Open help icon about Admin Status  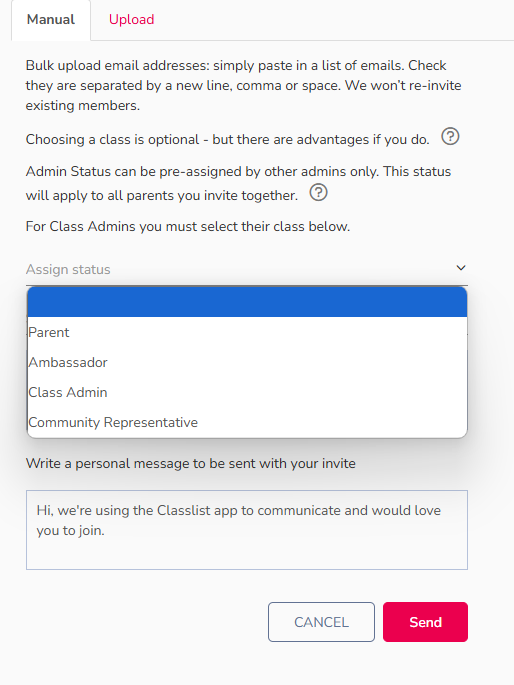tap(318, 192)
